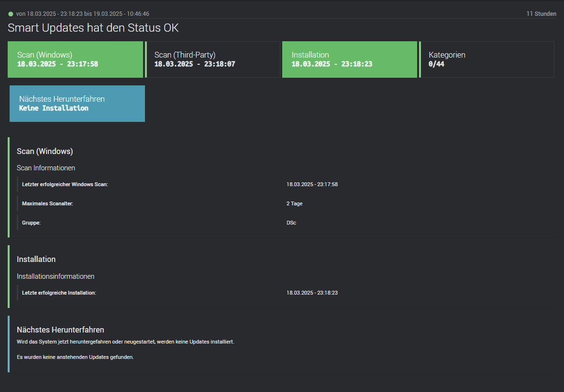This screenshot has height=392, width=564.
Task: Open the Scan (Third-Party) tile
Action: click(x=213, y=59)
